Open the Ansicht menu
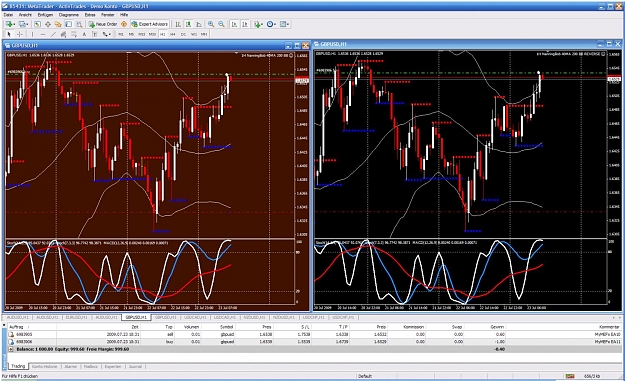The image size is (625, 381). pos(25,15)
